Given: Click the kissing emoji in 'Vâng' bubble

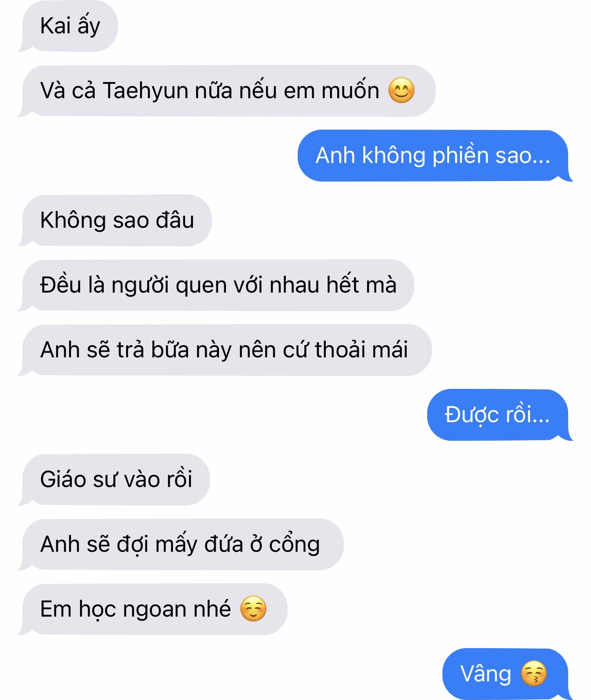Looking at the screenshot, I should (x=533, y=673).
